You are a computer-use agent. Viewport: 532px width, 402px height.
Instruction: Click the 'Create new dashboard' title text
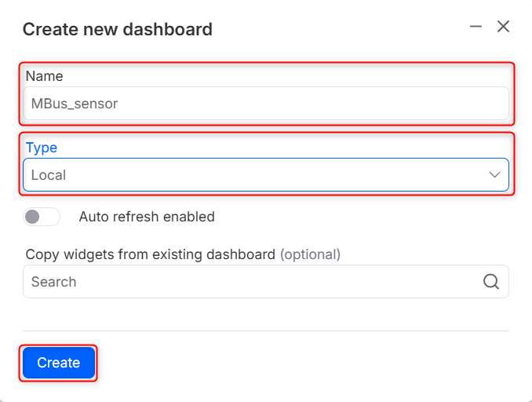pyautogui.click(x=118, y=30)
